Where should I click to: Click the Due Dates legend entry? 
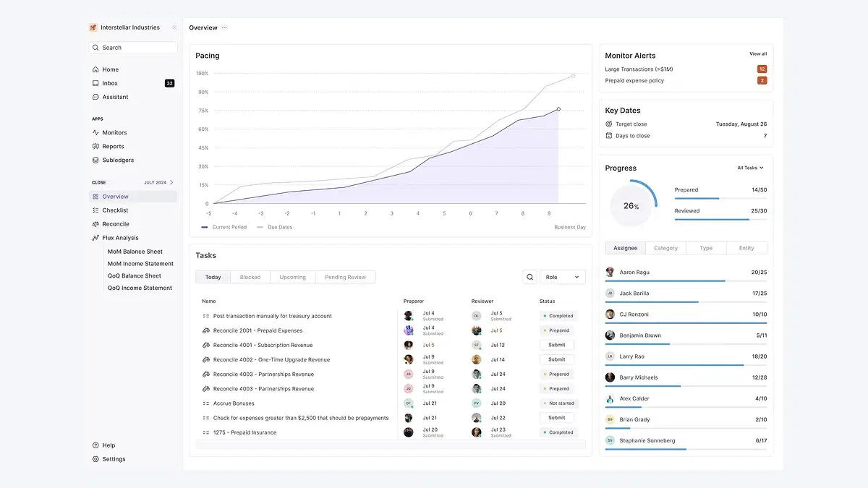click(x=275, y=227)
